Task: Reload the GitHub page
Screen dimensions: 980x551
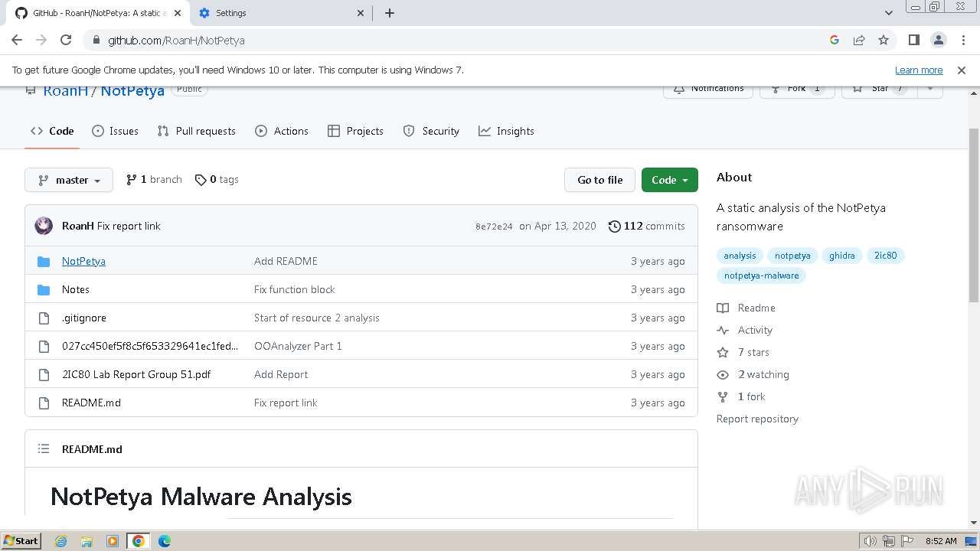Action: coord(66,40)
